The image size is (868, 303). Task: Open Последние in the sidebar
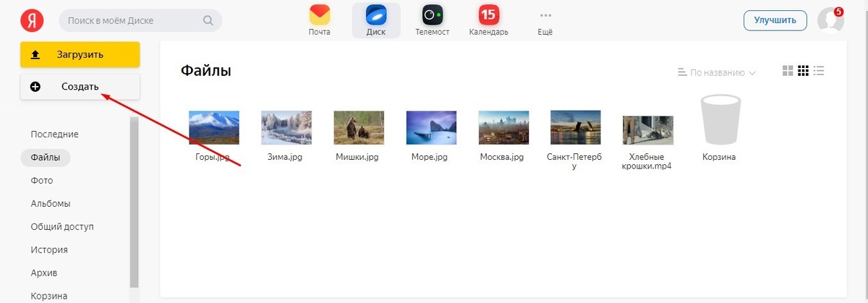54,134
